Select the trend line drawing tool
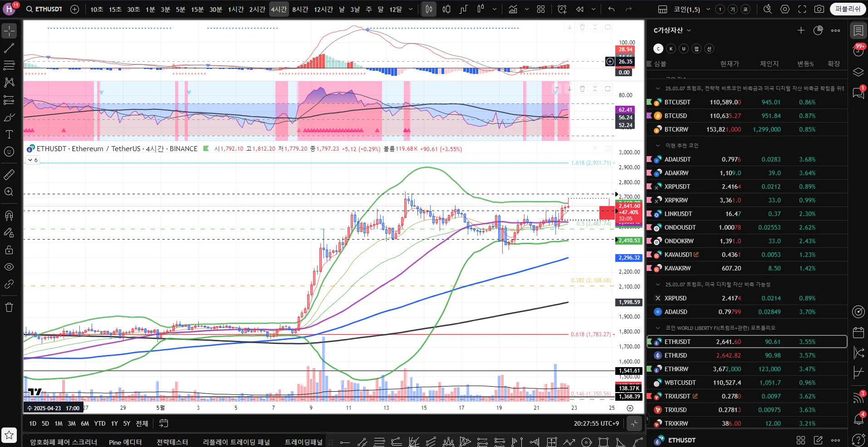 click(9, 48)
